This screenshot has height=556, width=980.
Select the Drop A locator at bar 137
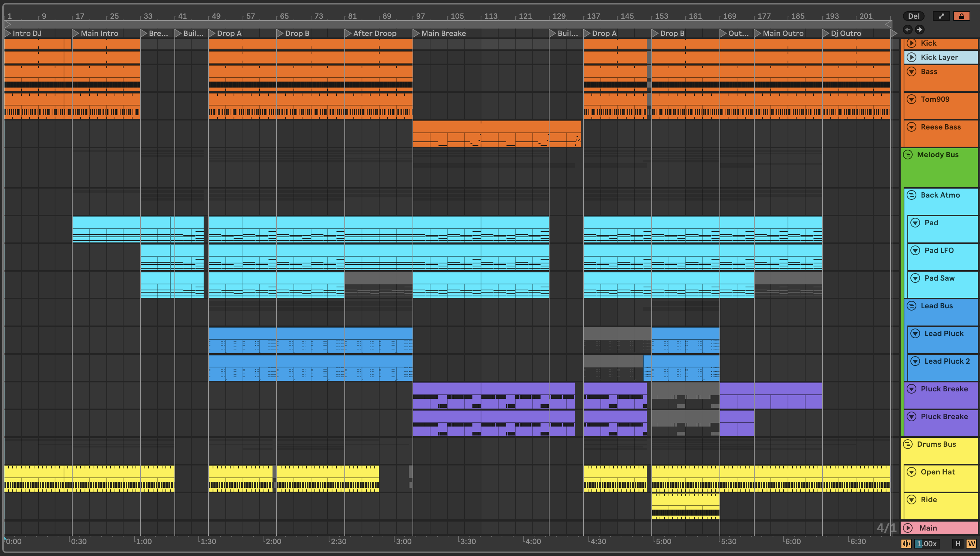600,33
